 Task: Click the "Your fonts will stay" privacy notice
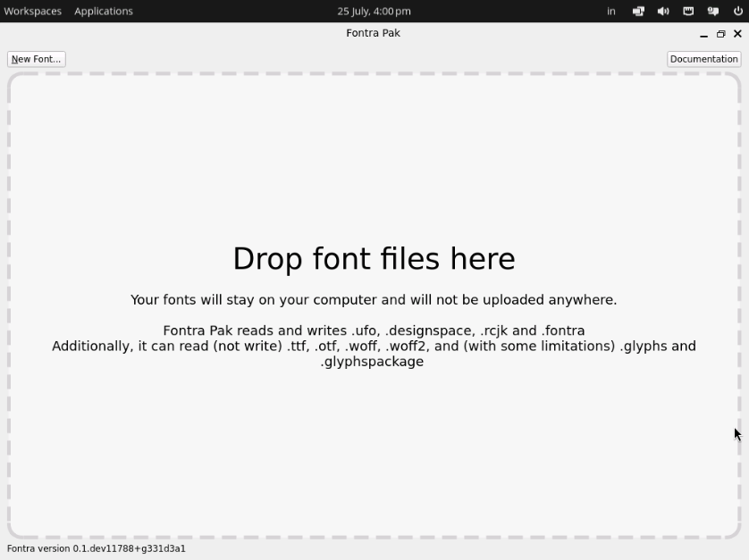click(374, 300)
